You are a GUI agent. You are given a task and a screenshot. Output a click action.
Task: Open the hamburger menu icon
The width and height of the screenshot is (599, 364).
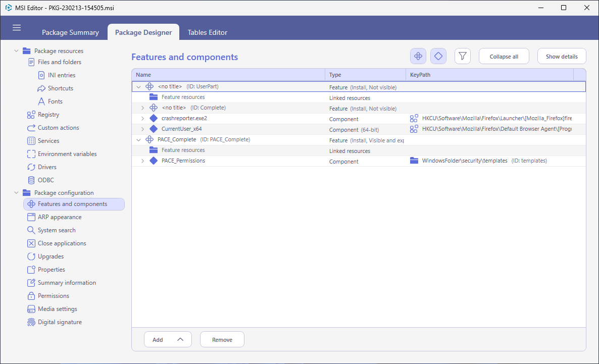17,27
